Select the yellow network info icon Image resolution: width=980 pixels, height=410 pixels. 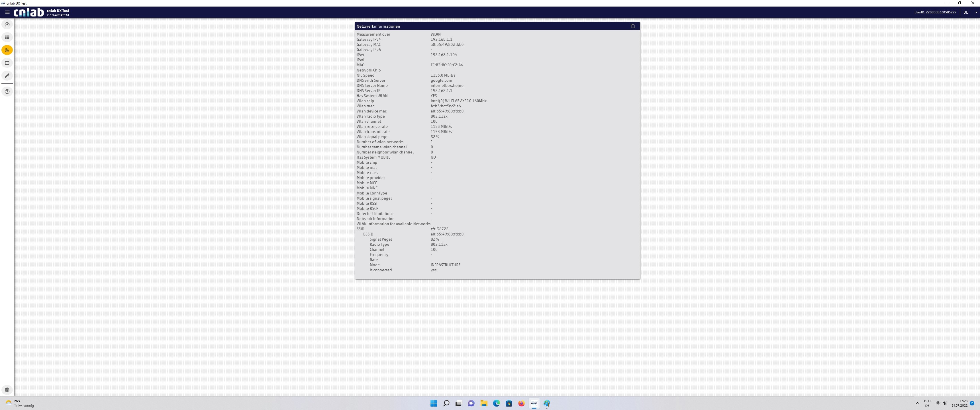7,50
